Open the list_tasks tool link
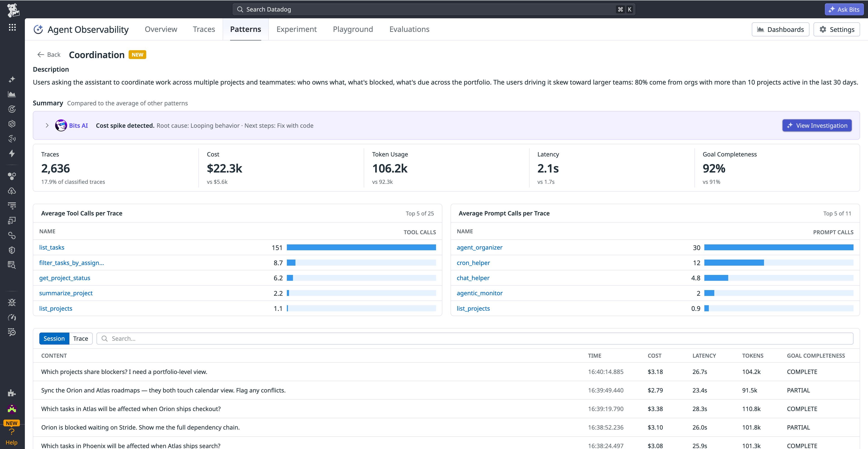Screen dimensions: 868x449 pos(52,247)
